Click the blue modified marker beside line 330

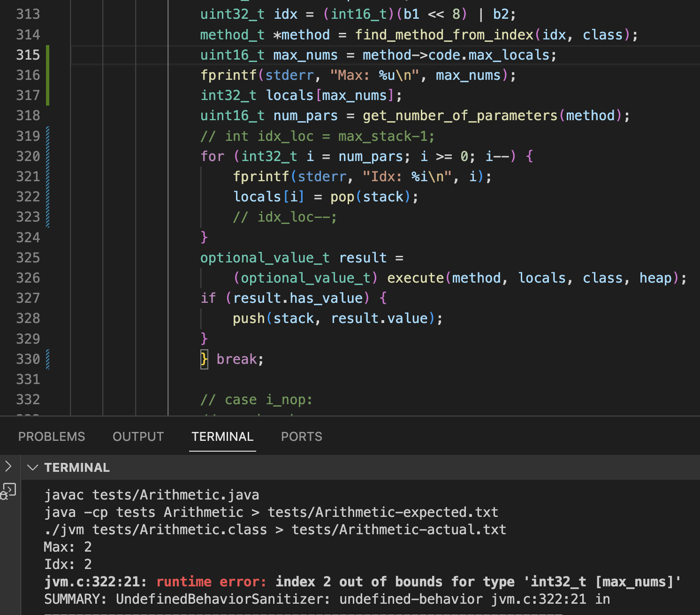click(x=47, y=359)
